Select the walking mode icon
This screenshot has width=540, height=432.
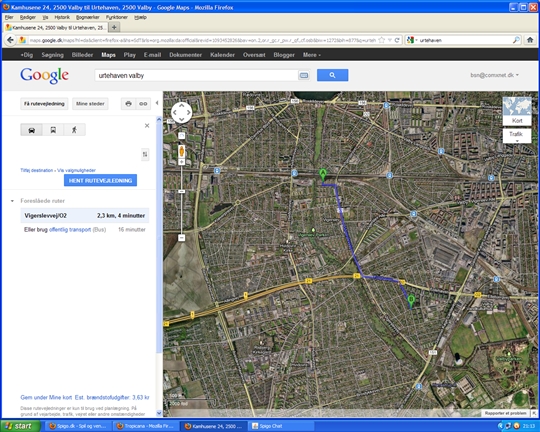coord(74,130)
